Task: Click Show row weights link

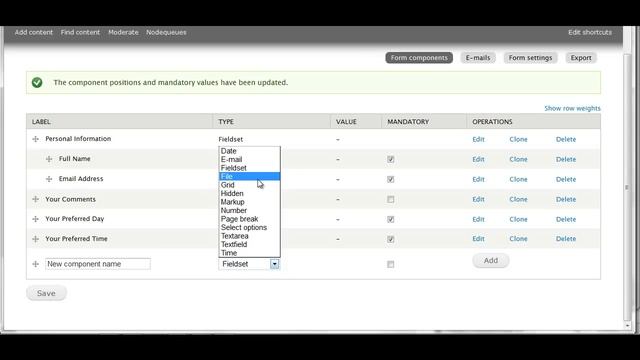Action: click(572, 108)
